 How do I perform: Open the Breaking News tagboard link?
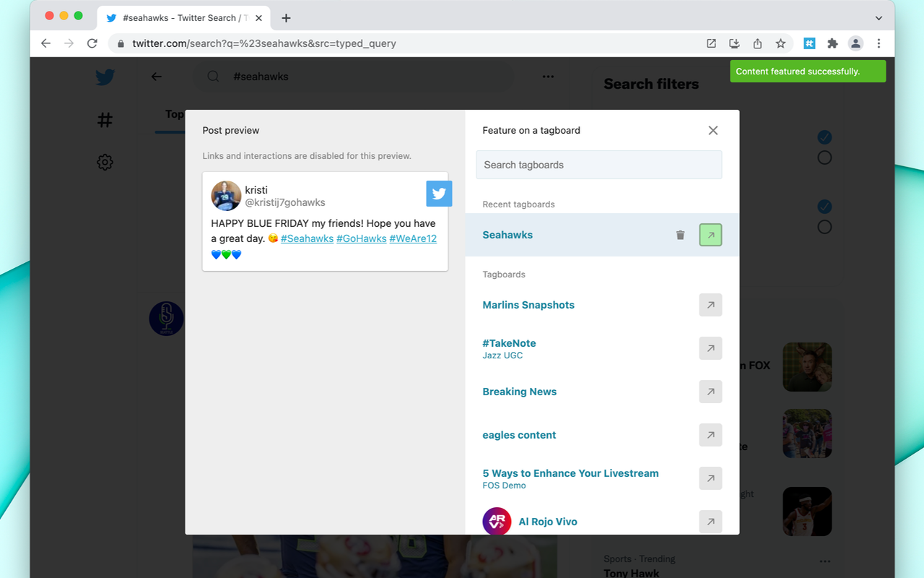pos(519,391)
